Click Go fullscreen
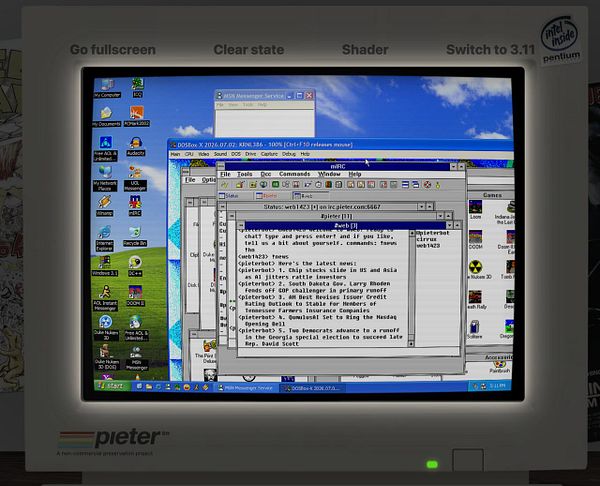This screenshot has width=600, height=486. tap(113, 50)
